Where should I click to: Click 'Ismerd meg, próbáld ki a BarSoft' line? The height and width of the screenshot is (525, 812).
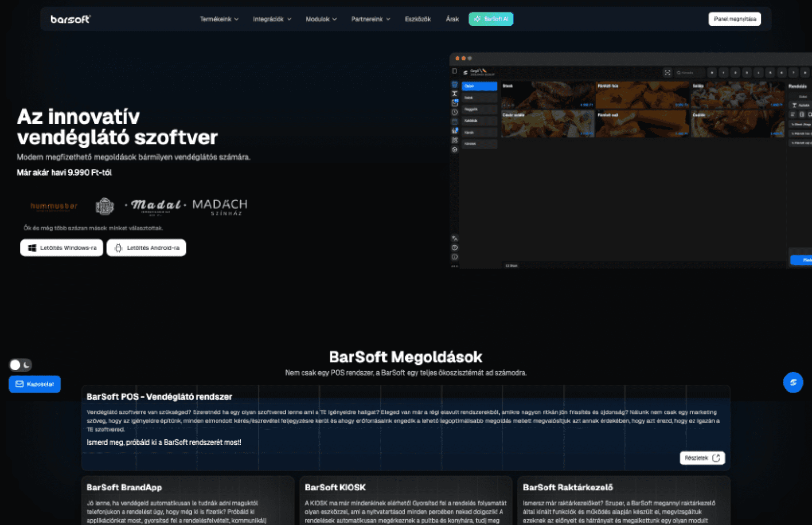click(164, 442)
